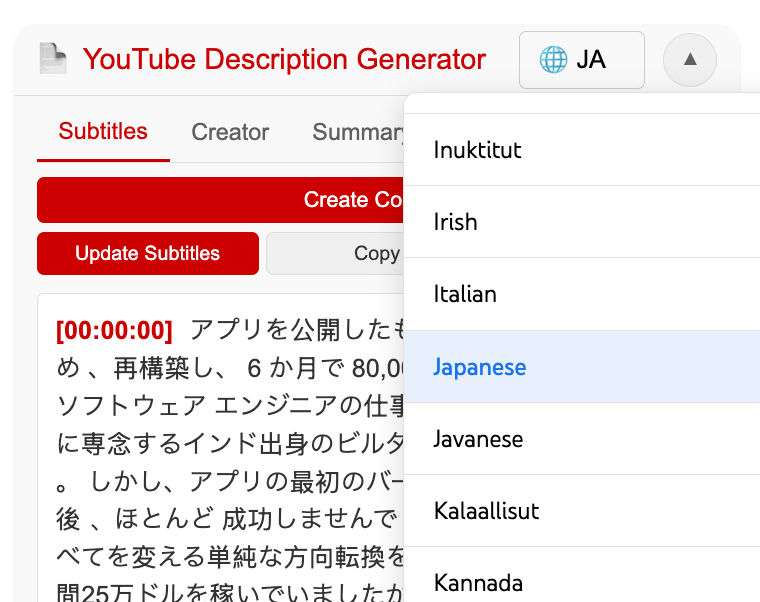Jump to the [00:00:00] subtitle timestamp
Viewport: 760px width, 602px height.
114,331
